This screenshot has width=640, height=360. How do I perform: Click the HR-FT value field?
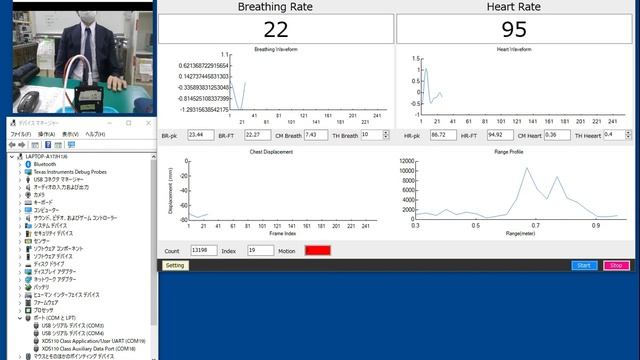coord(500,135)
